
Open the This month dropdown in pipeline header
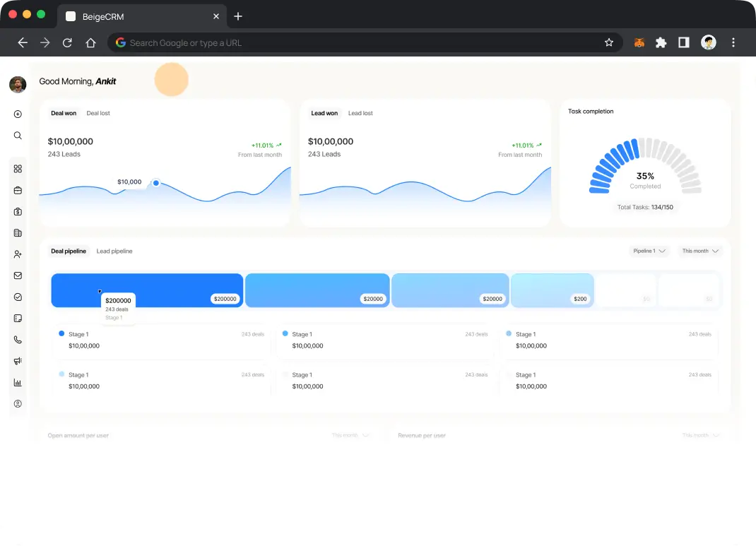[x=699, y=251]
